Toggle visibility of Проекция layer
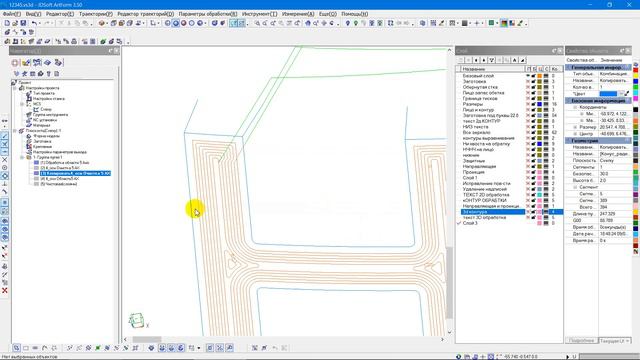Image resolution: width=640 pixels, height=360 pixels. coord(528,172)
